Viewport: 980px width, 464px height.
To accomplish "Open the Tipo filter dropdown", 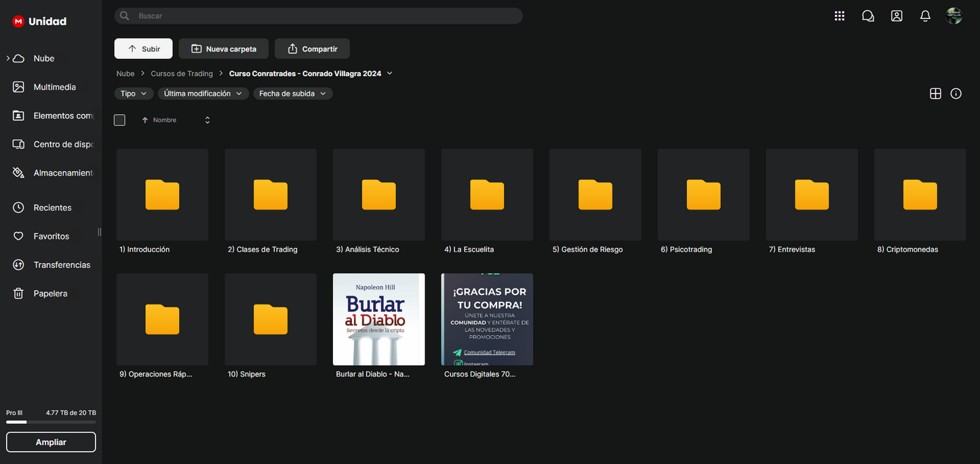I will 134,94.
